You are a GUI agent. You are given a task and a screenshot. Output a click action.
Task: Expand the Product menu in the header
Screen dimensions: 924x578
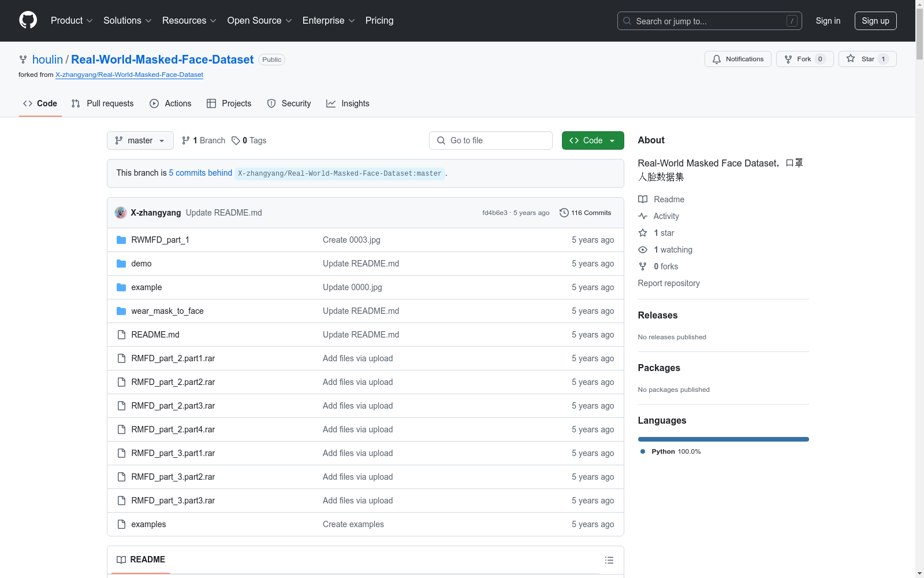(72, 20)
